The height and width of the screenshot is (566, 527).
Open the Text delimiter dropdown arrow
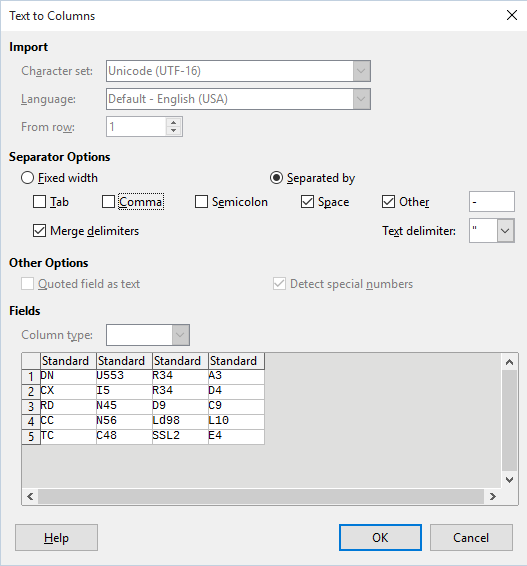pos(505,230)
